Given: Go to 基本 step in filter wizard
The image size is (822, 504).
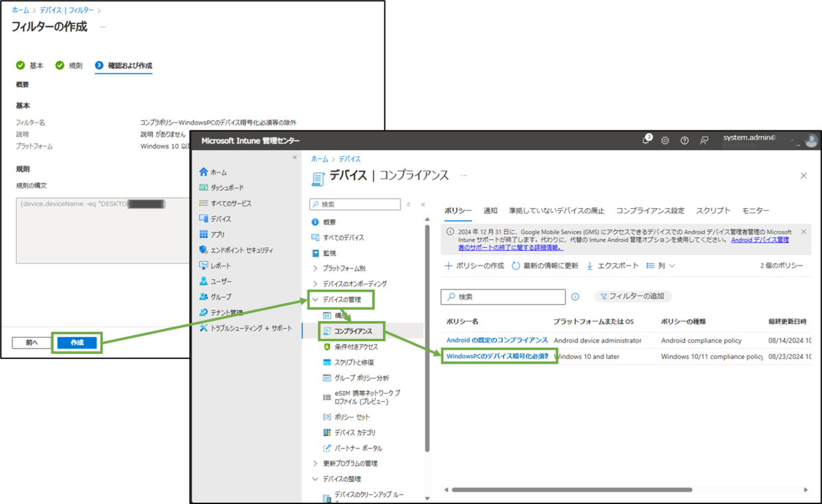Looking at the screenshot, I should 29,66.
